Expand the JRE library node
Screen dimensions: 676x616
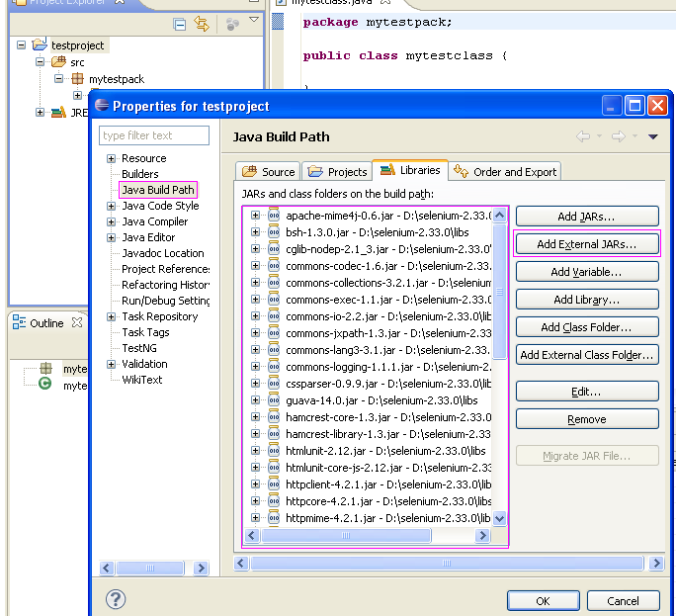click(41, 112)
